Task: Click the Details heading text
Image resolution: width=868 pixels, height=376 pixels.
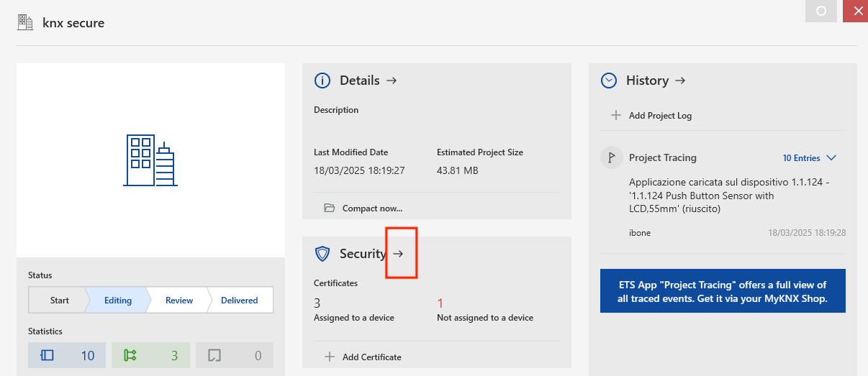Action: tap(359, 81)
